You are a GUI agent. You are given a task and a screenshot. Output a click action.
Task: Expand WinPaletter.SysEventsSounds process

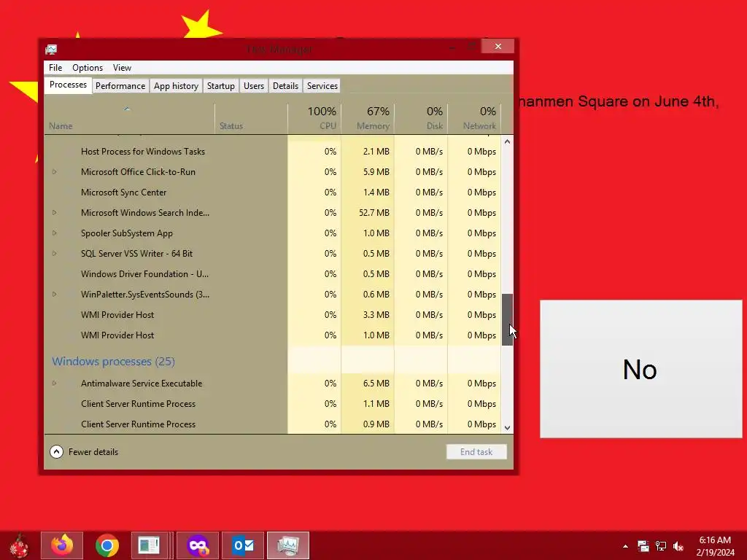point(54,295)
